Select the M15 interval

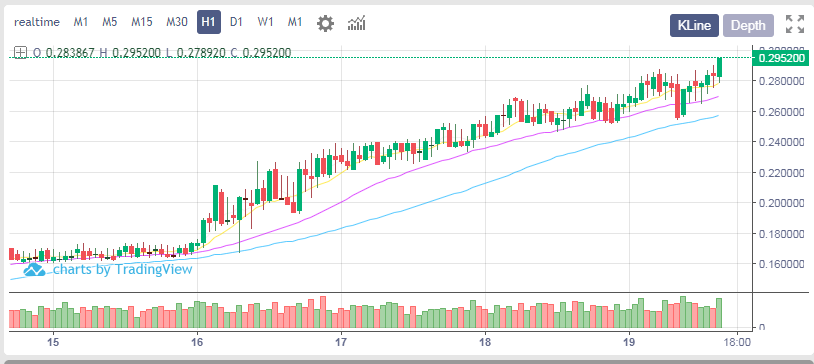(142, 22)
